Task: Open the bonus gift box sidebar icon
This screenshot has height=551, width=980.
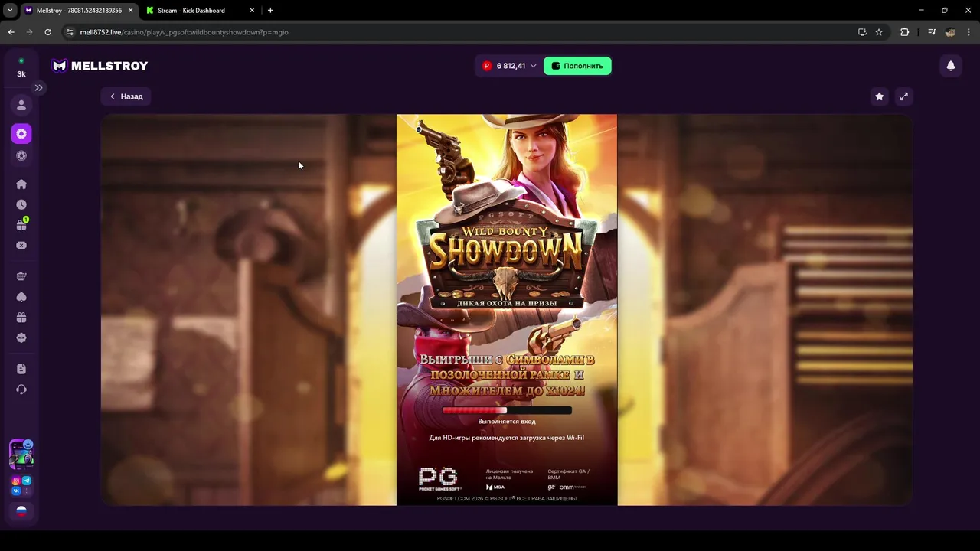Action: pos(21,318)
